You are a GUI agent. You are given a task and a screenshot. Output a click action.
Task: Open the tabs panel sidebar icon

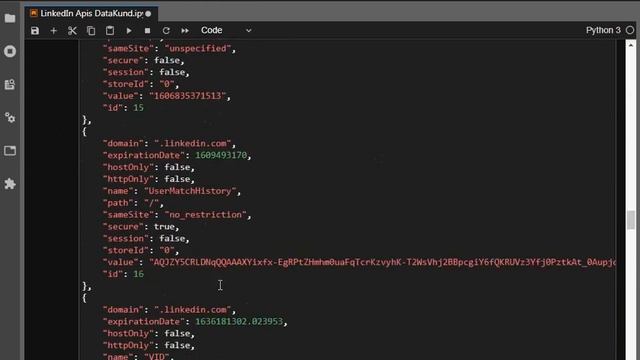10,151
